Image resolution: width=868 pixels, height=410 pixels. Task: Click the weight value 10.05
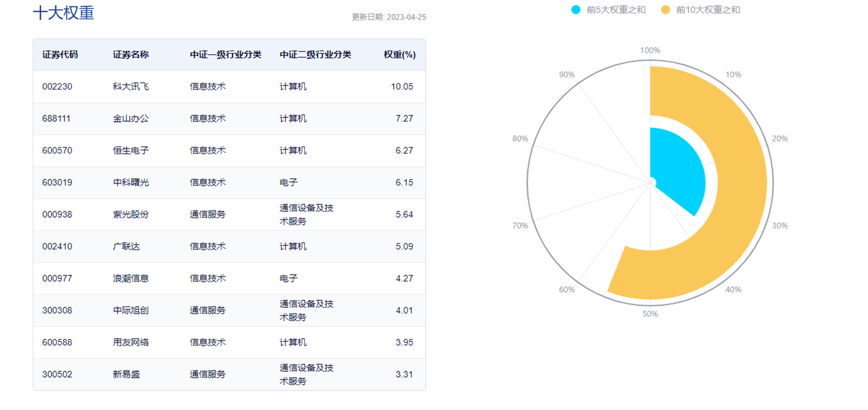click(x=402, y=86)
